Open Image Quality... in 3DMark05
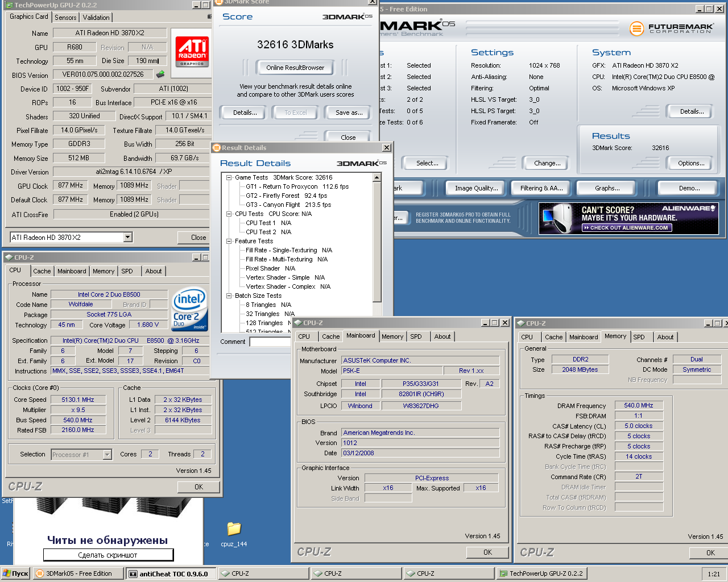Screen dimensions: 728x582 click(476, 188)
